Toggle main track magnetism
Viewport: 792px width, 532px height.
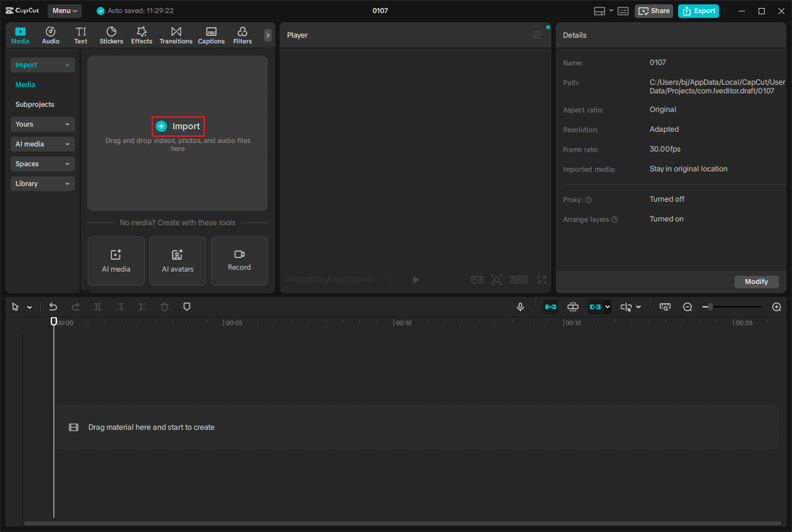[x=550, y=306]
